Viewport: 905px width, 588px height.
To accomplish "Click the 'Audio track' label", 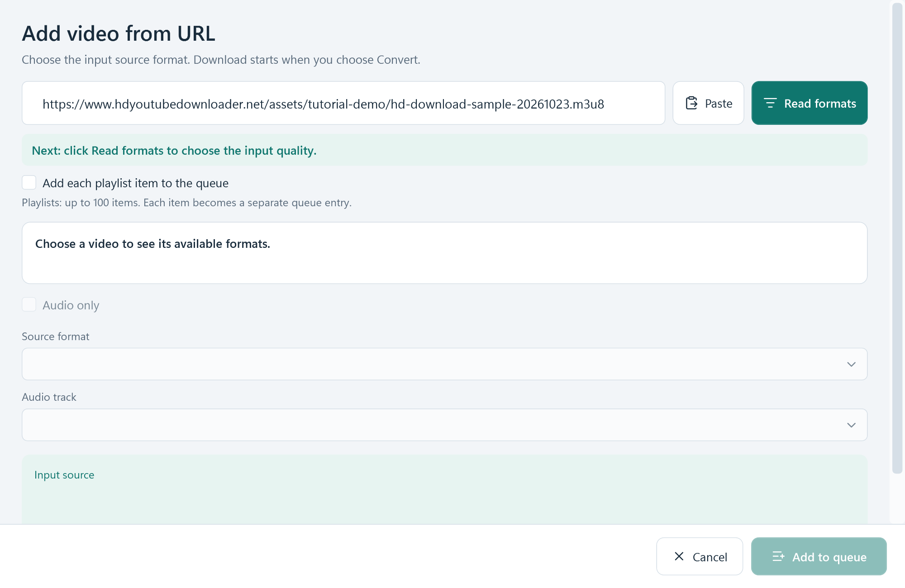I will [49, 397].
